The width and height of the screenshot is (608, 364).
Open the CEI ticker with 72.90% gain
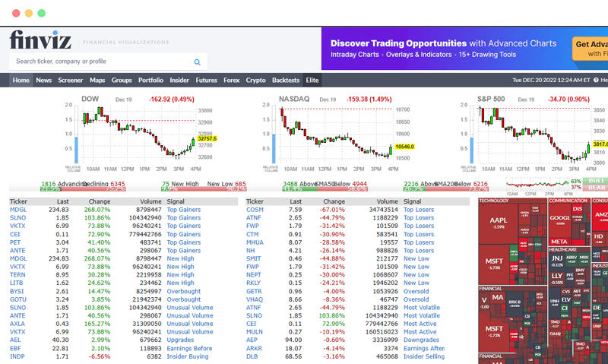click(14, 234)
